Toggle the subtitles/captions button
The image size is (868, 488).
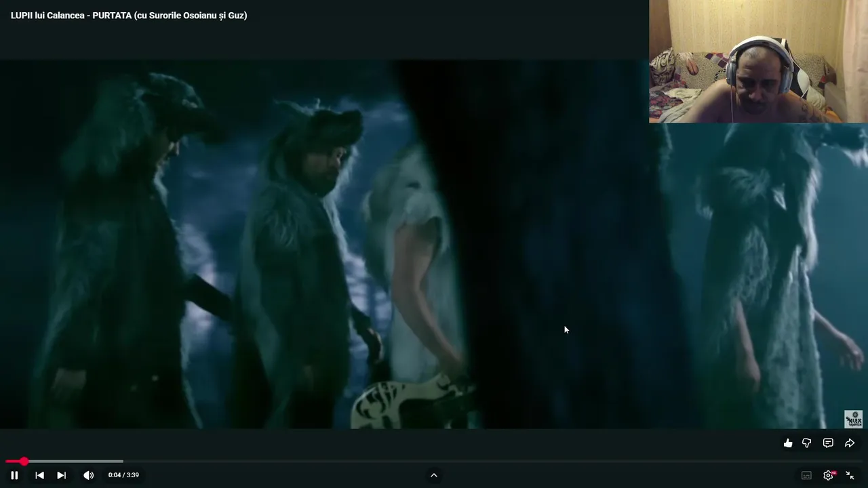pos(806,475)
